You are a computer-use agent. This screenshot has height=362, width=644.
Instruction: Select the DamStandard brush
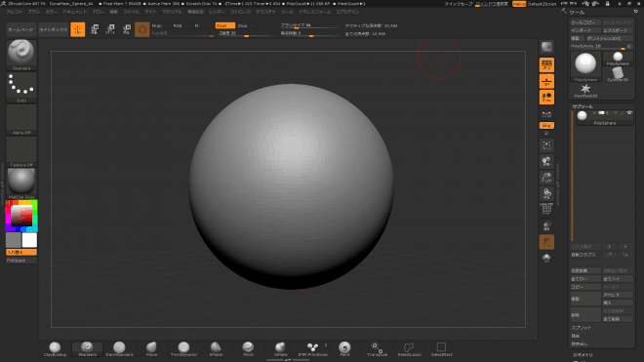click(x=119, y=349)
